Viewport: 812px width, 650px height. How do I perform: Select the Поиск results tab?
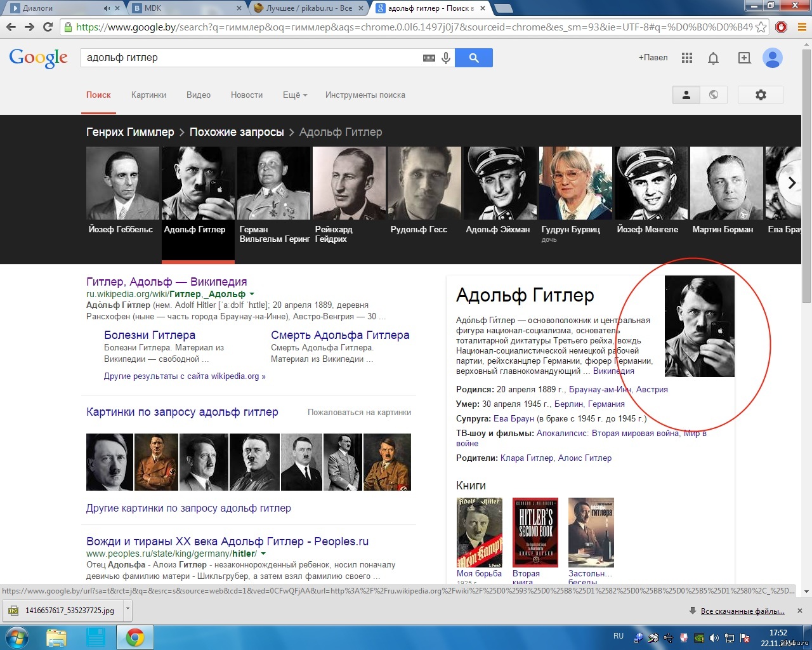coord(98,95)
